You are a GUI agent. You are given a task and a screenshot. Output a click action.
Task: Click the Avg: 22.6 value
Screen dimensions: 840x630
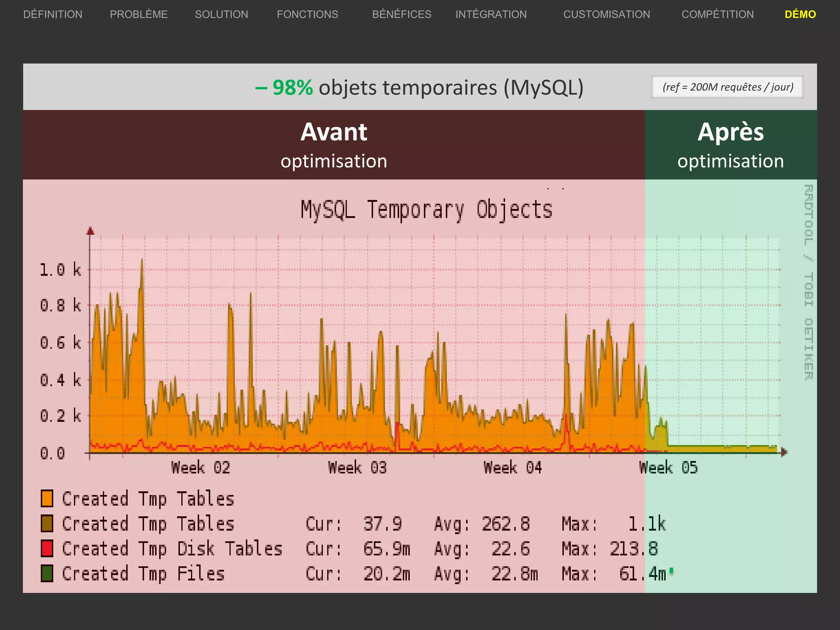(x=482, y=549)
